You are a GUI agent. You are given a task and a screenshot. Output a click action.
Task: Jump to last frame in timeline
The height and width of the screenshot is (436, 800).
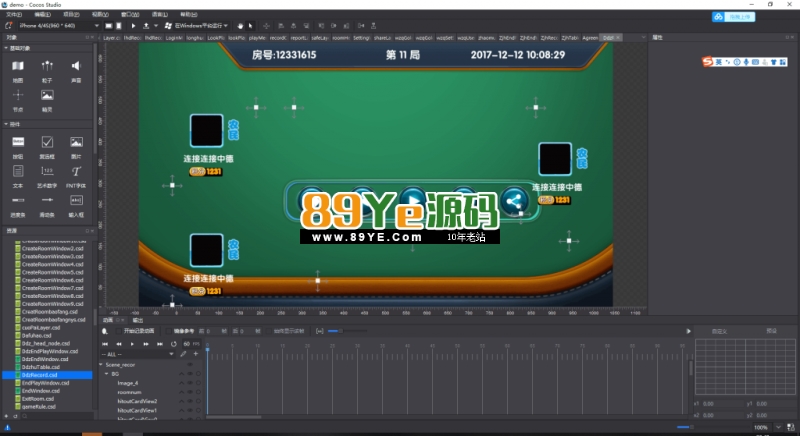point(160,344)
